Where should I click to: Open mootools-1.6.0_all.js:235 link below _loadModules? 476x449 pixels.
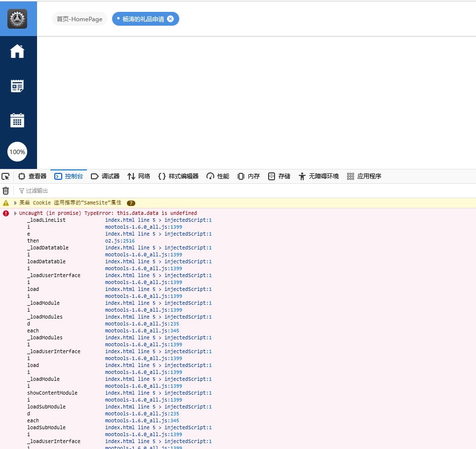[142, 324]
